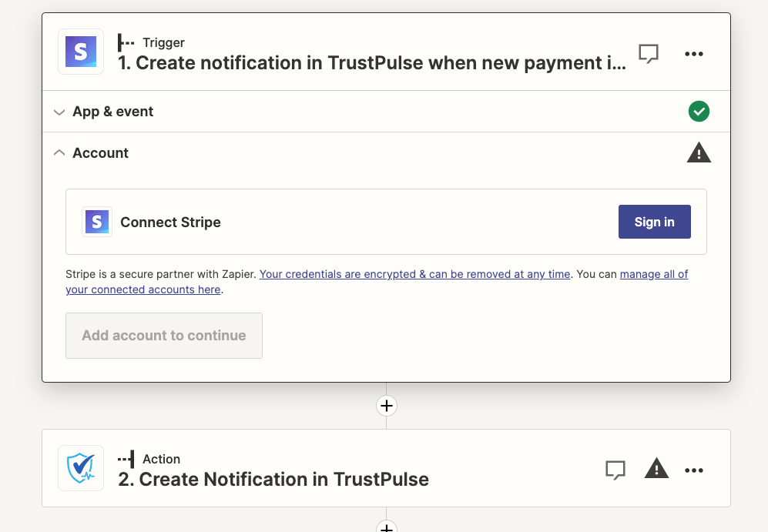This screenshot has width=768, height=532.
Task: Add a step below the TrustPulse action
Action: tap(386, 527)
